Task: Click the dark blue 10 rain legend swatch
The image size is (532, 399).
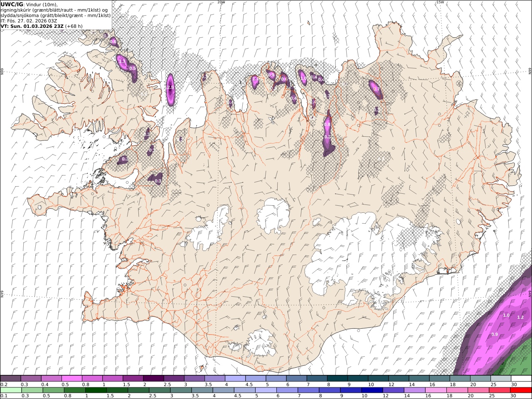Action: pos(372,390)
